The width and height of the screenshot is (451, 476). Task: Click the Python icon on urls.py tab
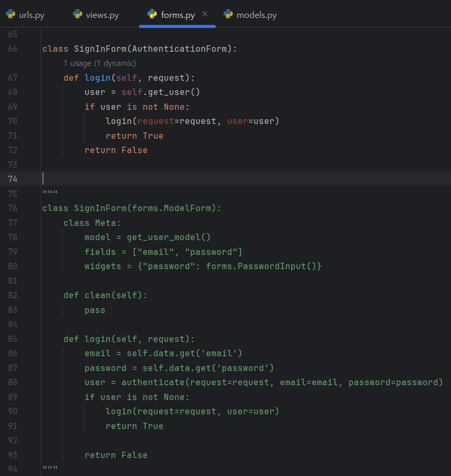[x=11, y=14]
